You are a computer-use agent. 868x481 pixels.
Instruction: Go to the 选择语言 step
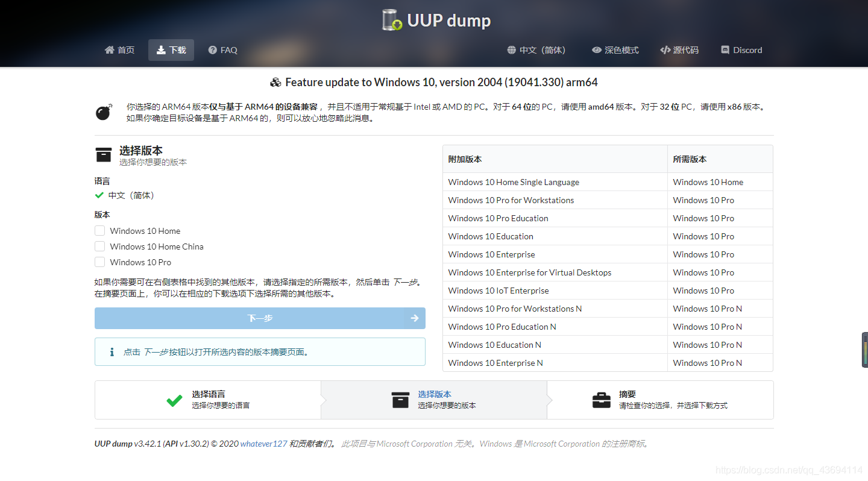click(208, 400)
